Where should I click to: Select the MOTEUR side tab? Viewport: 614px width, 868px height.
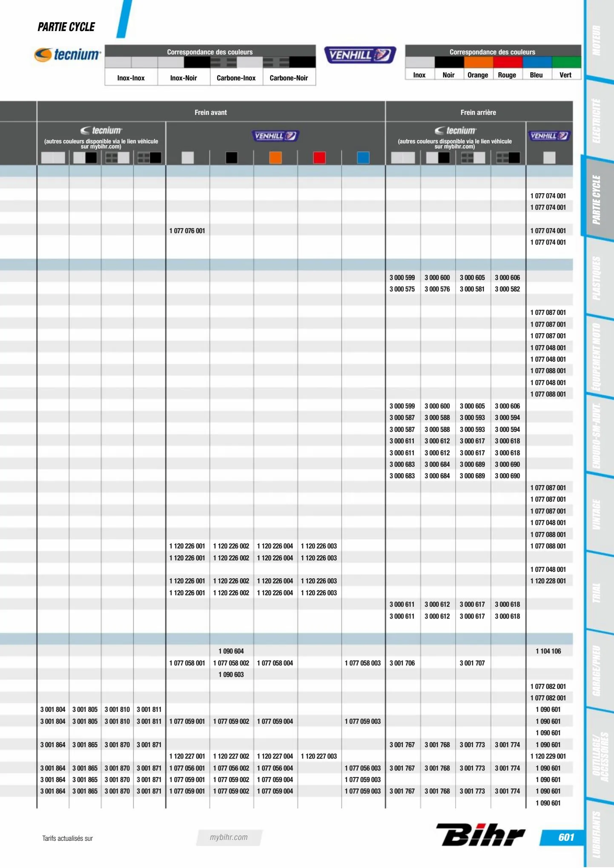[597, 40]
